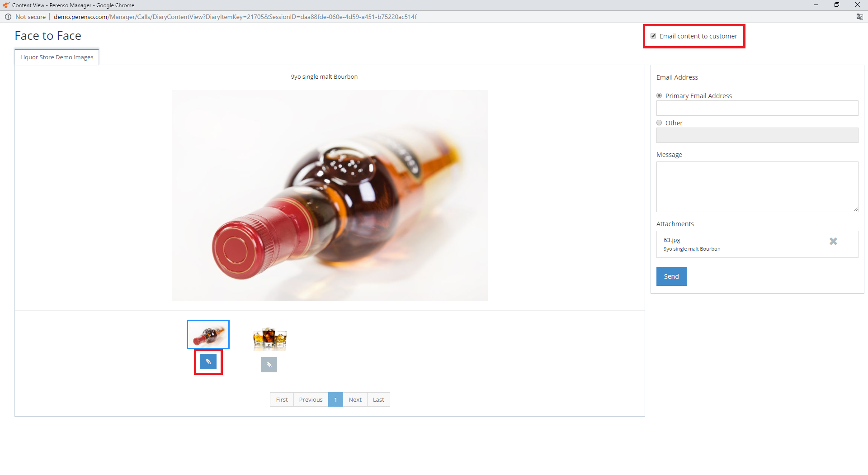The height and width of the screenshot is (475, 868).
Task: Open the Liquor Store Demo images tab
Action: coord(57,57)
